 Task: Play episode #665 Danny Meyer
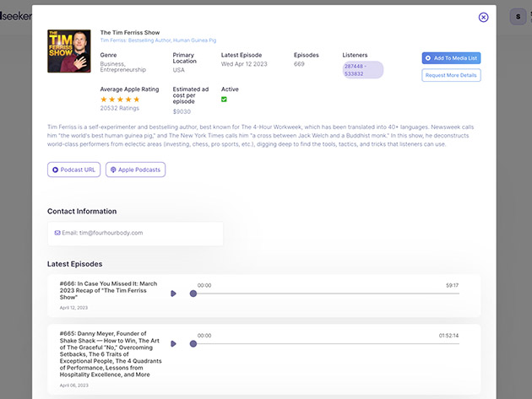pyautogui.click(x=173, y=343)
